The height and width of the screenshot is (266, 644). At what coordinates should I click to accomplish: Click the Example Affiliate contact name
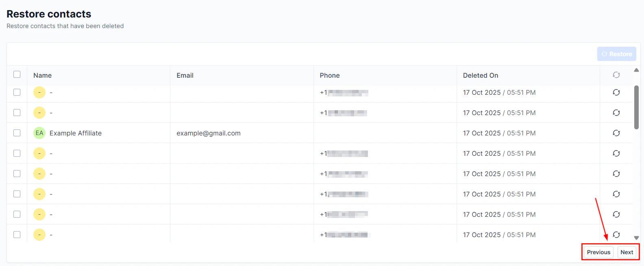[x=76, y=133]
